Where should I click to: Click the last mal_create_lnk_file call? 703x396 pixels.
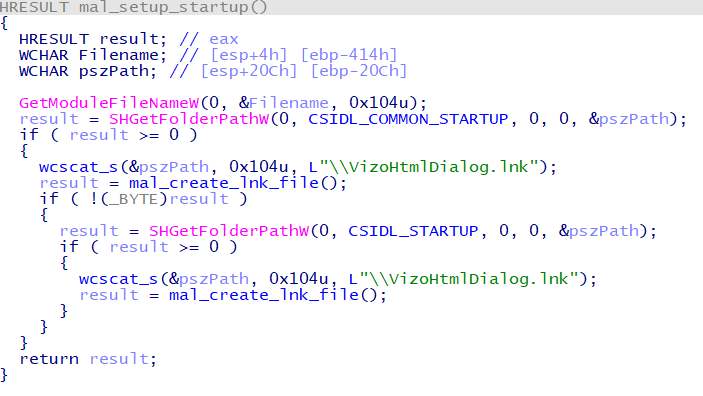[x=264, y=295]
